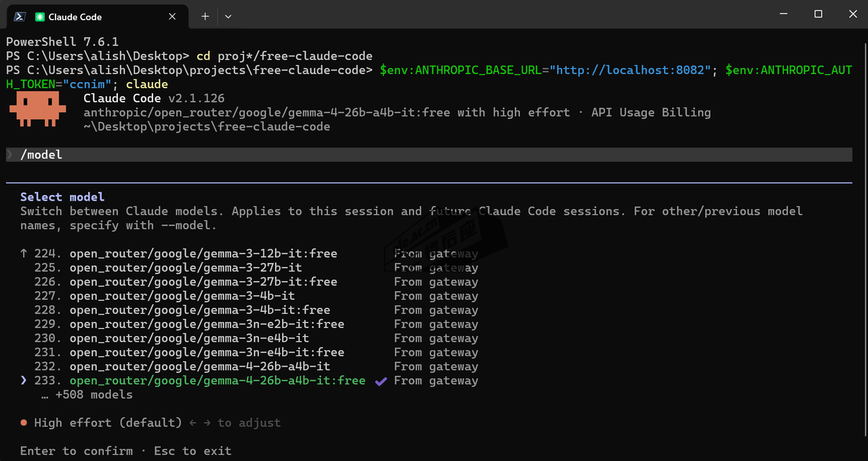Viewport: 868px width, 461px height.
Task: Click the 'cd proj*/free-claude-code' command
Action: (x=284, y=56)
